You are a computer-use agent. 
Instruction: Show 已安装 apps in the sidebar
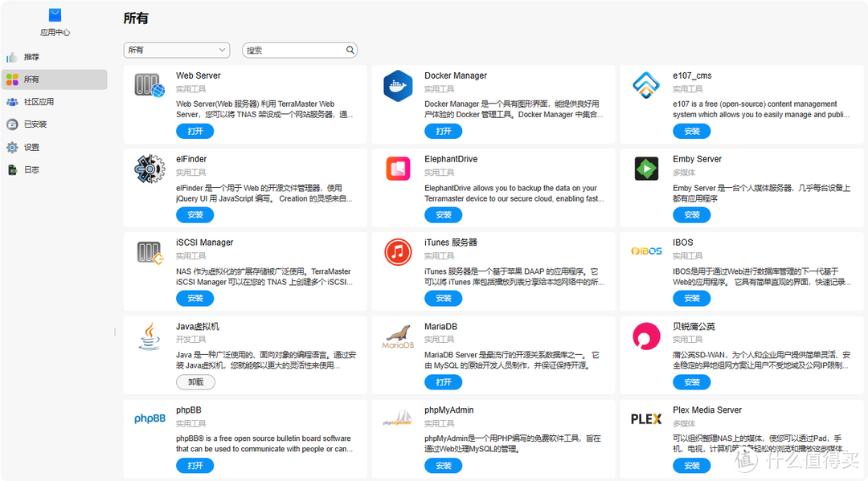tap(55, 124)
